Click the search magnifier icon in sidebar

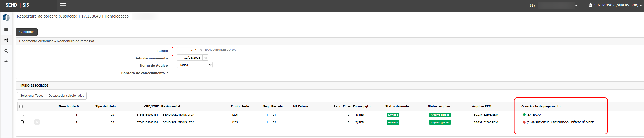pyautogui.click(x=6, y=51)
